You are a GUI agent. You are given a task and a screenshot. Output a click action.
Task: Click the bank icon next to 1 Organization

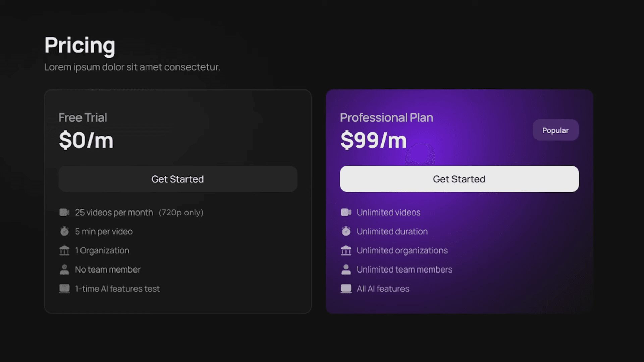pyautogui.click(x=64, y=250)
